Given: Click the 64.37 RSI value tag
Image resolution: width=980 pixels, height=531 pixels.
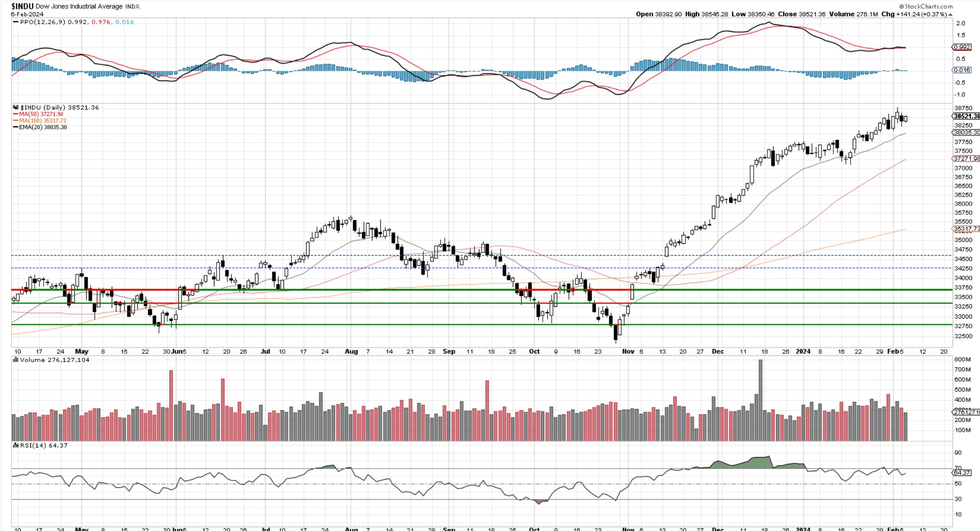Looking at the screenshot, I should click(961, 472).
